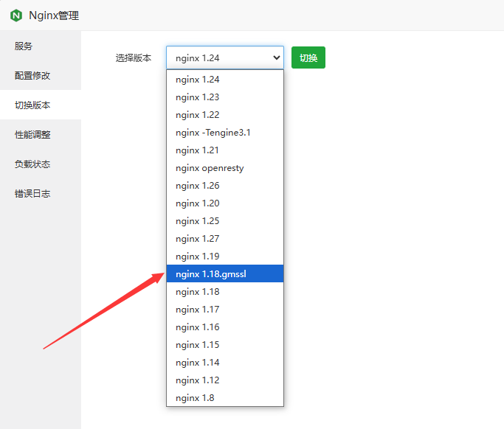Pick nginx 1.25 option

[x=225, y=221]
